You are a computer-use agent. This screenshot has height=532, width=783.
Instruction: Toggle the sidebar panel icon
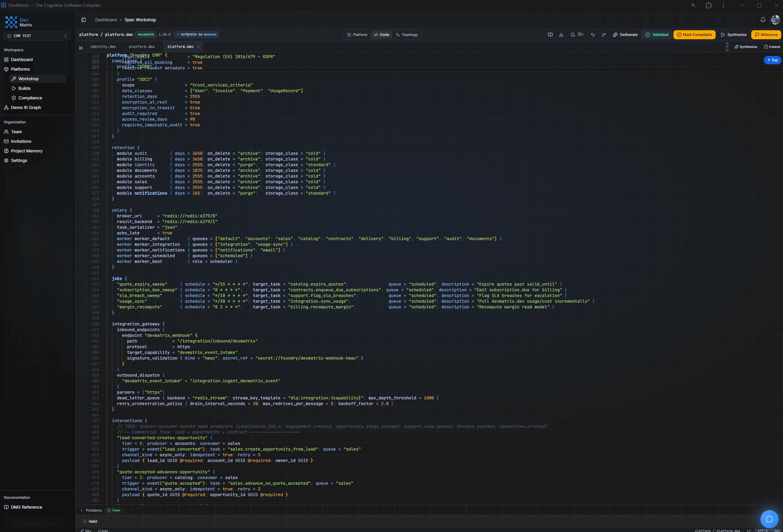point(84,20)
